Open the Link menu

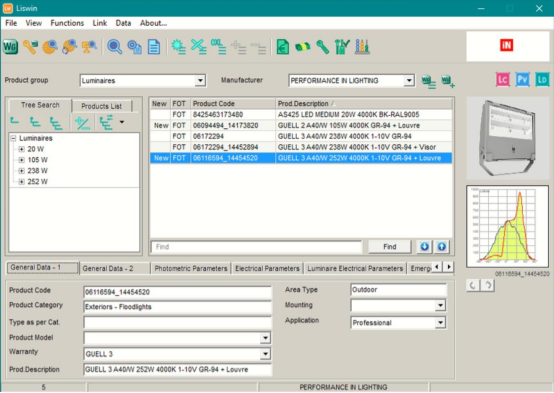tap(100, 23)
